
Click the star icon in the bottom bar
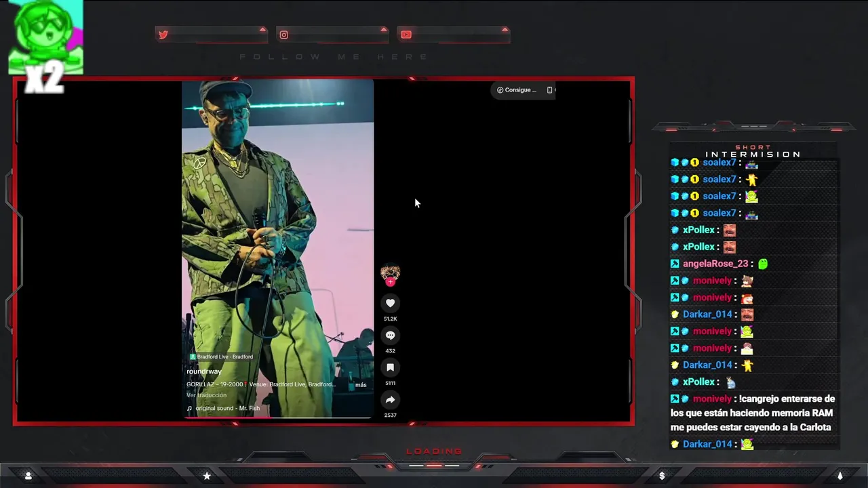point(207,476)
